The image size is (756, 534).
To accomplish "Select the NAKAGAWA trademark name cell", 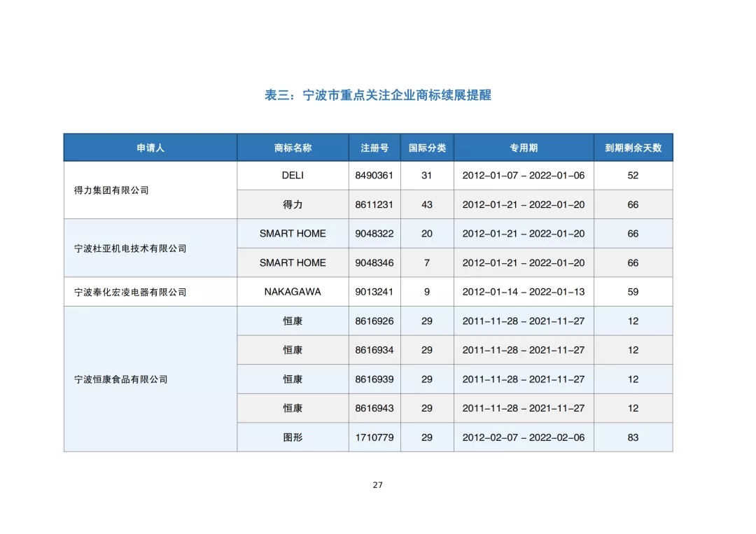I will click(x=293, y=292).
